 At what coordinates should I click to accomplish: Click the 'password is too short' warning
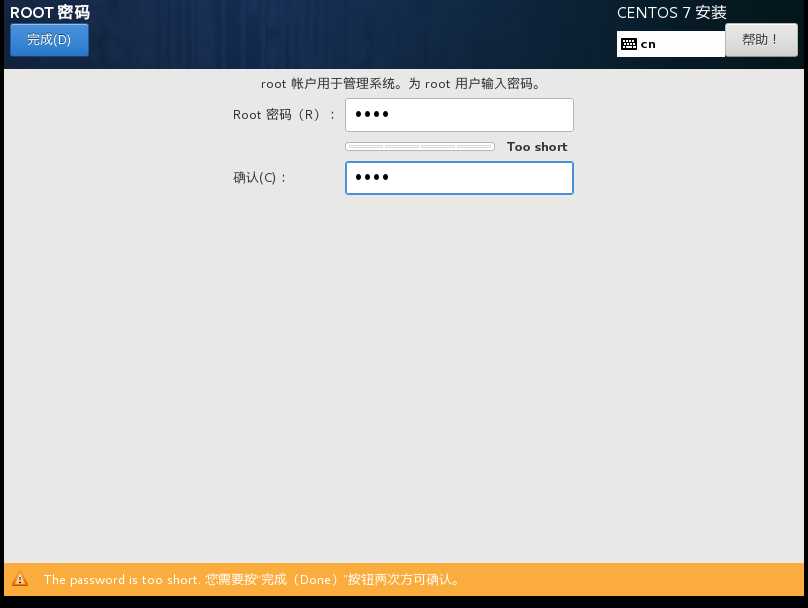pyautogui.click(x=251, y=580)
